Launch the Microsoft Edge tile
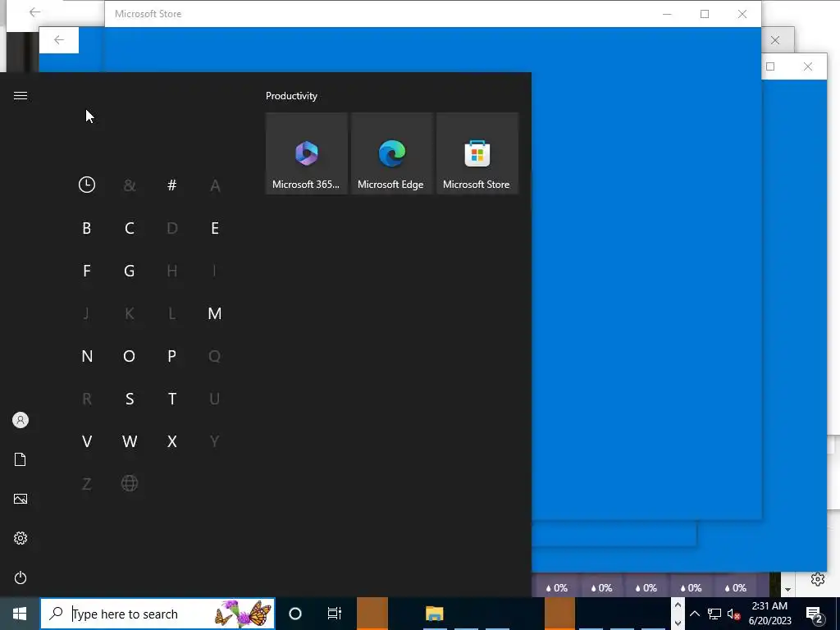This screenshot has width=840, height=630. click(x=391, y=153)
